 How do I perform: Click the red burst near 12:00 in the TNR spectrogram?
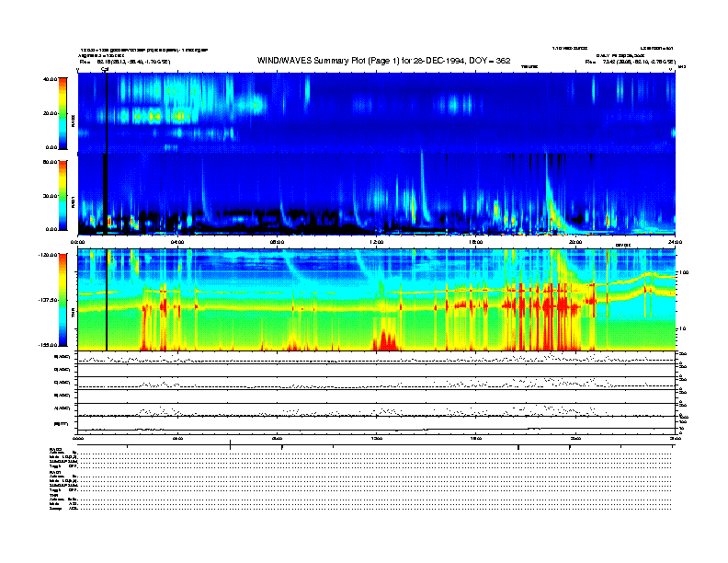pos(385,339)
